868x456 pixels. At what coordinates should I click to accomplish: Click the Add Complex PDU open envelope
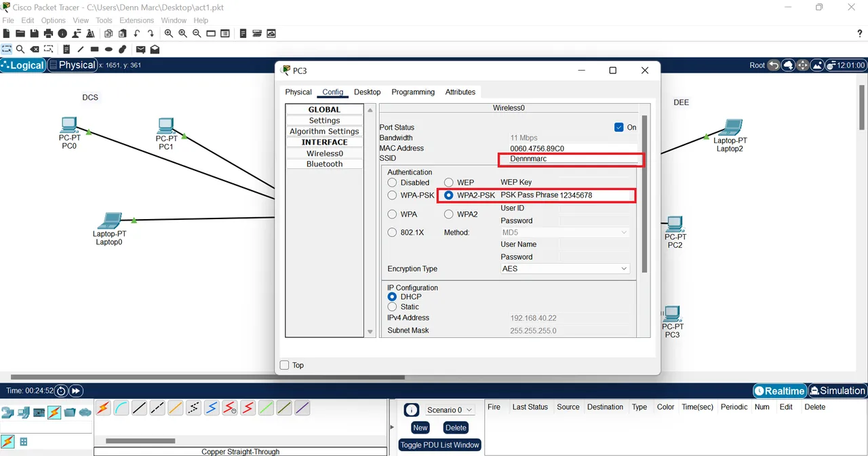pos(155,49)
